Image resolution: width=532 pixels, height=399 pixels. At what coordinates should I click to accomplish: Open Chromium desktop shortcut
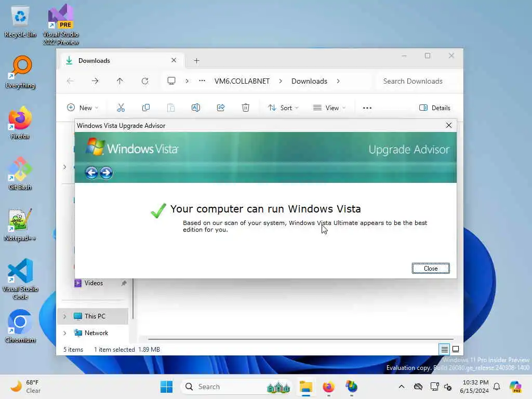[20, 326]
